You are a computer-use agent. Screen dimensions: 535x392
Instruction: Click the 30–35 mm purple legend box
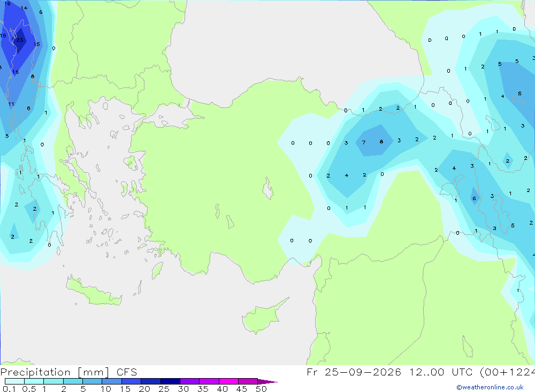[189, 381]
